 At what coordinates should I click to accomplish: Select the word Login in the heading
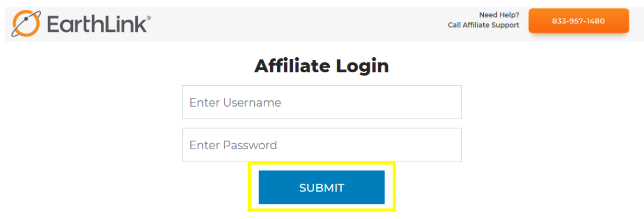point(362,67)
